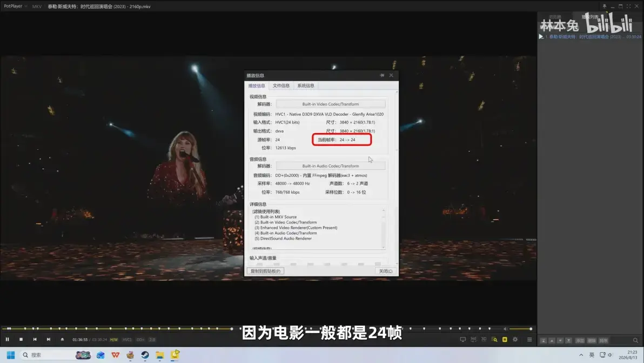The width and height of the screenshot is (644, 363).
Task: Move playlist item down arrow
Action: (560, 340)
